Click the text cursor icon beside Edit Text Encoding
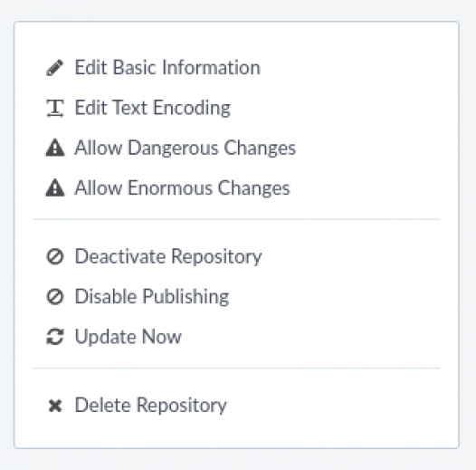 click(x=55, y=108)
